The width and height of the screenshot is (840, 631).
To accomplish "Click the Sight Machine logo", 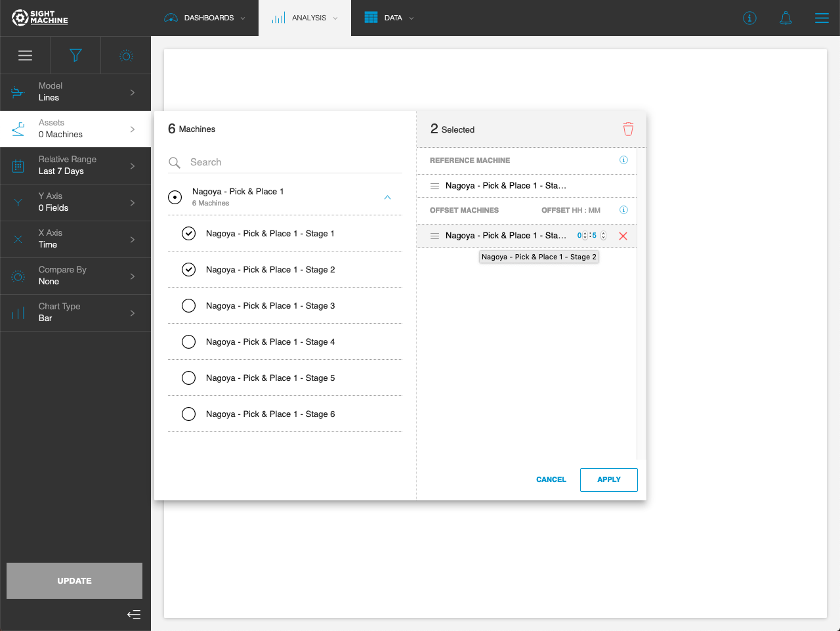I will click(x=40, y=18).
